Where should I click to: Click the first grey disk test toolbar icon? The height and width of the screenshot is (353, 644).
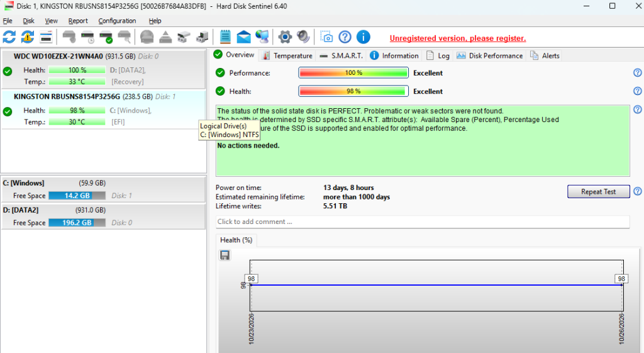pyautogui.click(x=69, y=37)
